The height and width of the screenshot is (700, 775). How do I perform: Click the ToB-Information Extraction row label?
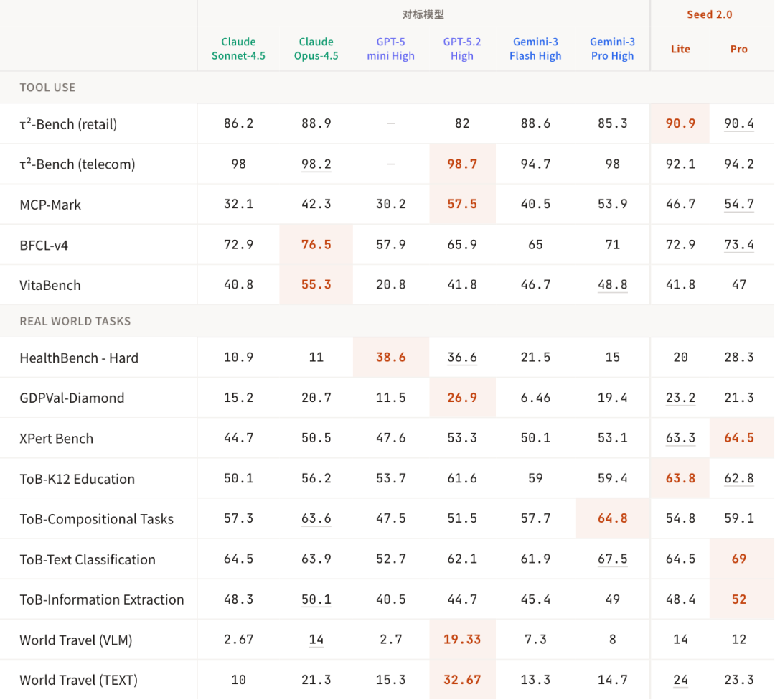(x=102, y=599)
